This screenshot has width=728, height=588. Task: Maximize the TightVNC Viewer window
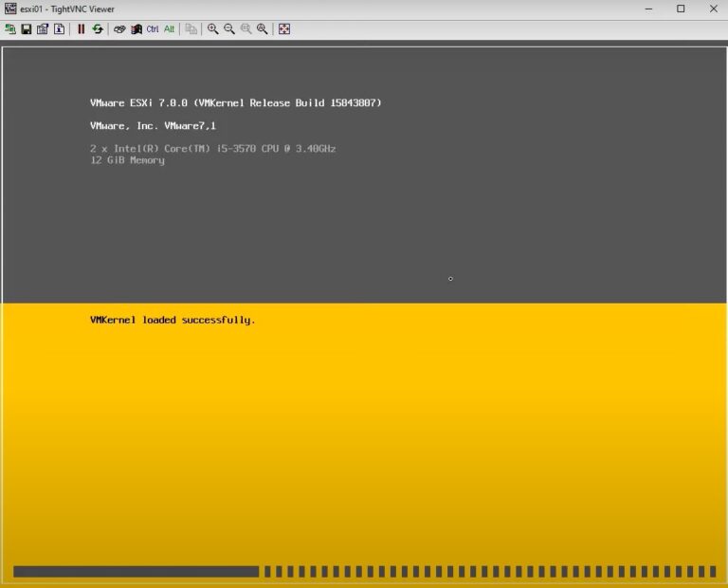[681, 9]
